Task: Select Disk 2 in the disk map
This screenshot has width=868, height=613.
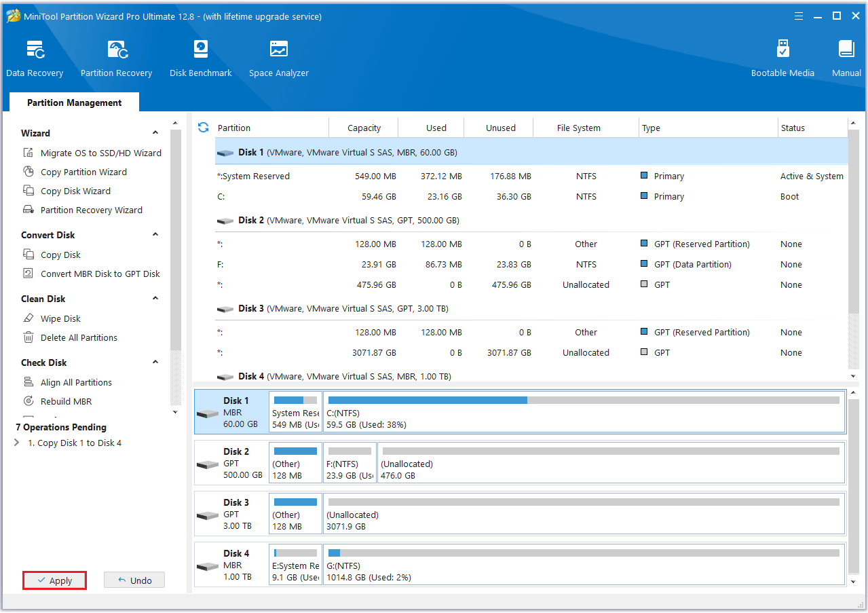Action: tap(231, 463)
